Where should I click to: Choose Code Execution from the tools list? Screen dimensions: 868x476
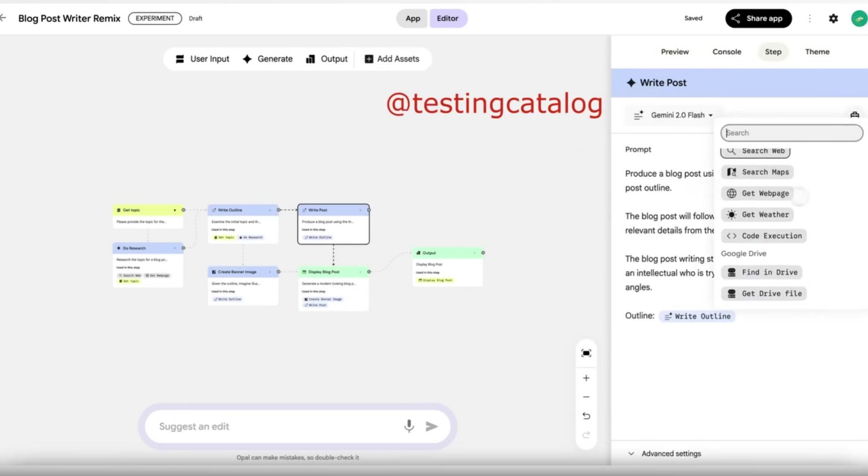[x=764, y=236]
